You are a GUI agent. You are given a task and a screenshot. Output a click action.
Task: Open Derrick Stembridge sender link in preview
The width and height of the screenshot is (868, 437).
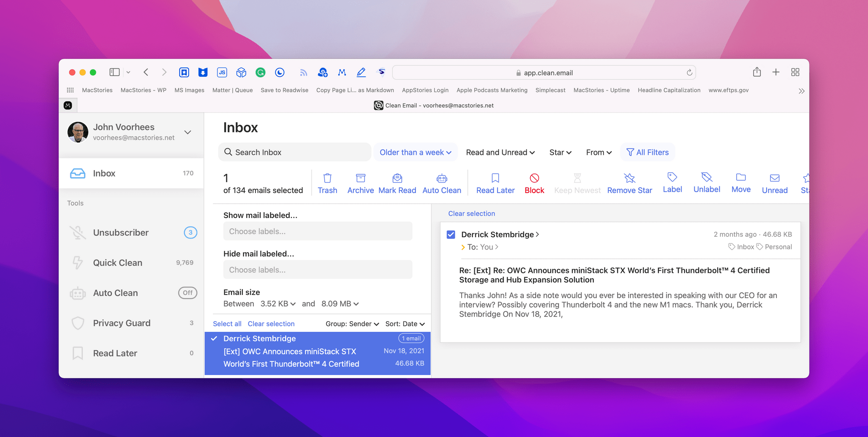click(x=500, y=235)
